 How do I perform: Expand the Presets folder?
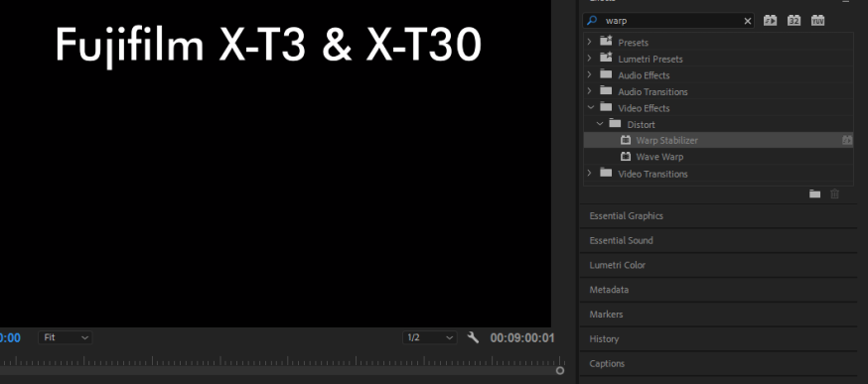[590, 42]
